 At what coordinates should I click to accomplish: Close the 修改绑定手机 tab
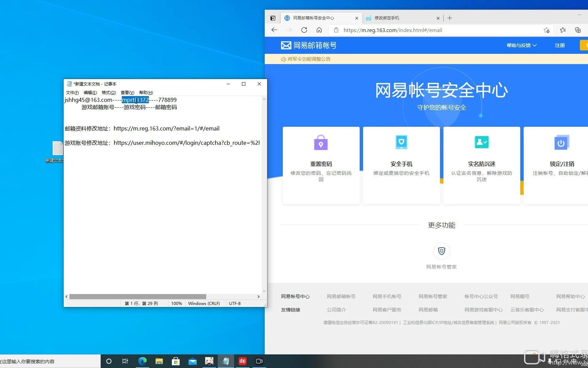[x=438, y=18]
